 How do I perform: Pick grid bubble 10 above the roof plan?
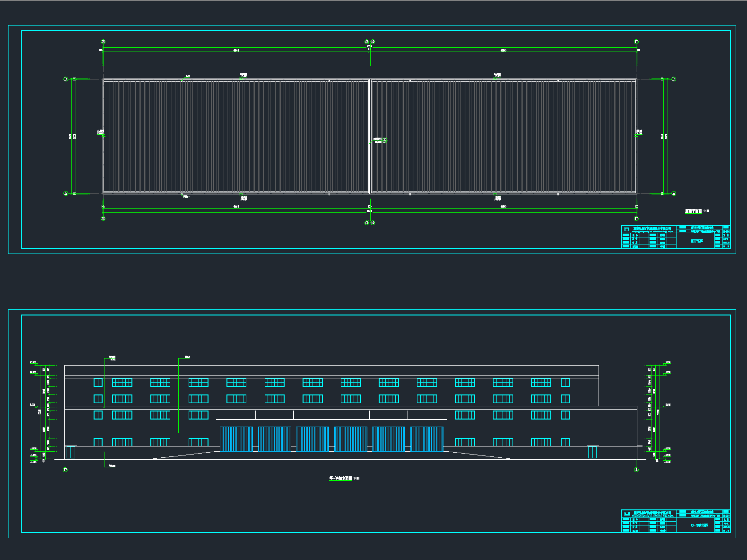(373, 42)
